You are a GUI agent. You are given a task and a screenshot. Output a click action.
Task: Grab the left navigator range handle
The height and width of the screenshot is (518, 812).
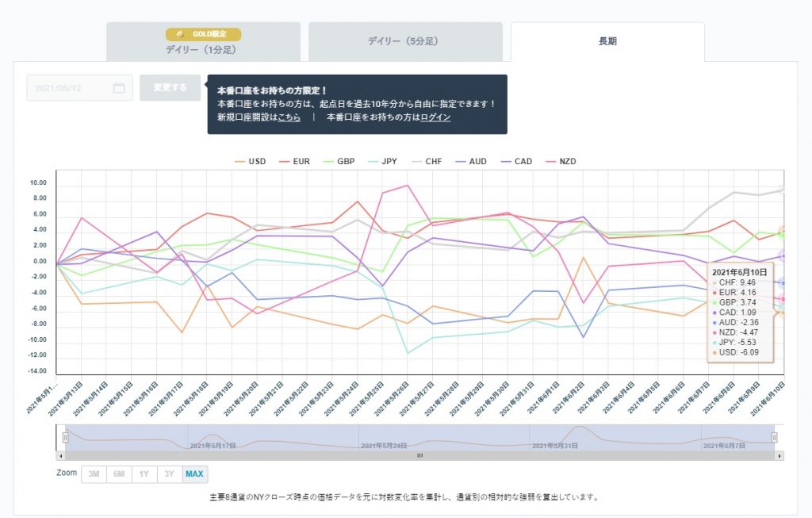(x=65, y=438)
